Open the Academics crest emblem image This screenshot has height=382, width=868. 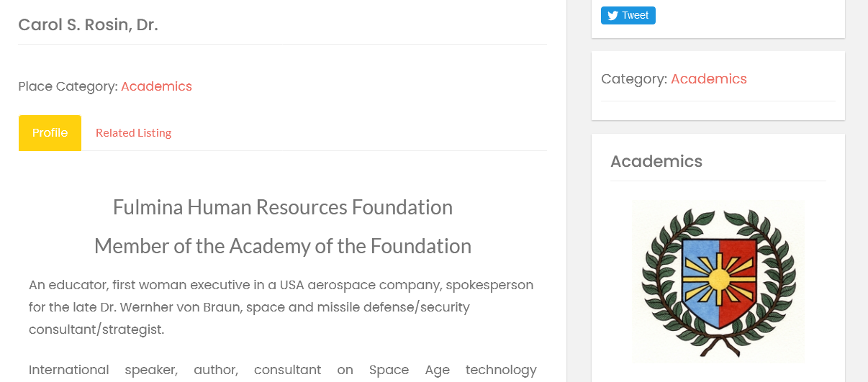tap(718, 281)
